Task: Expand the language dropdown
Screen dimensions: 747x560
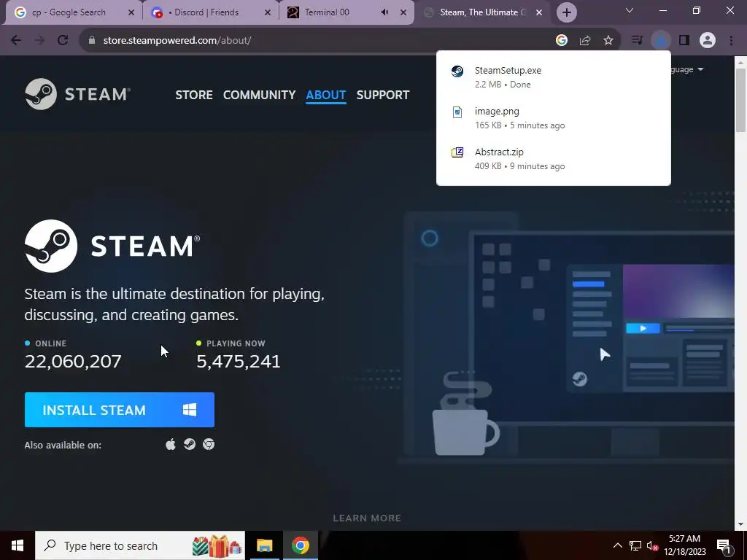Action: tap(687, 69)
